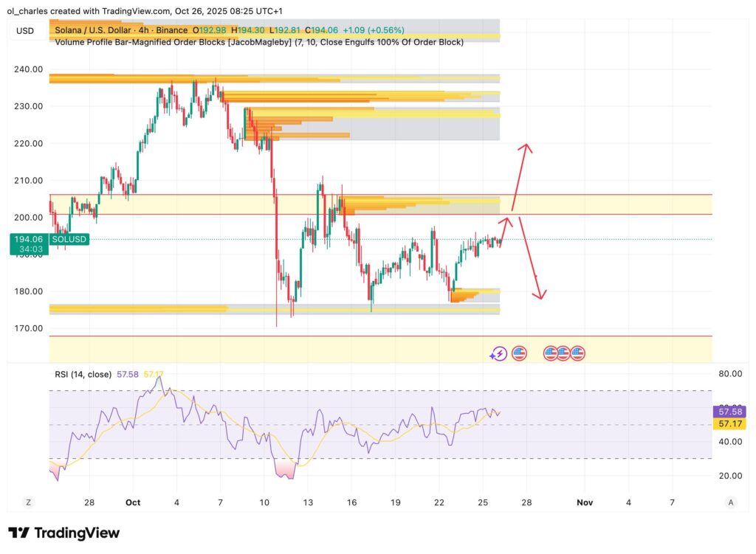Screen dimensions: 756x554
Task: Click the downward red arrow toward 180
Action: tap(533, 262)
